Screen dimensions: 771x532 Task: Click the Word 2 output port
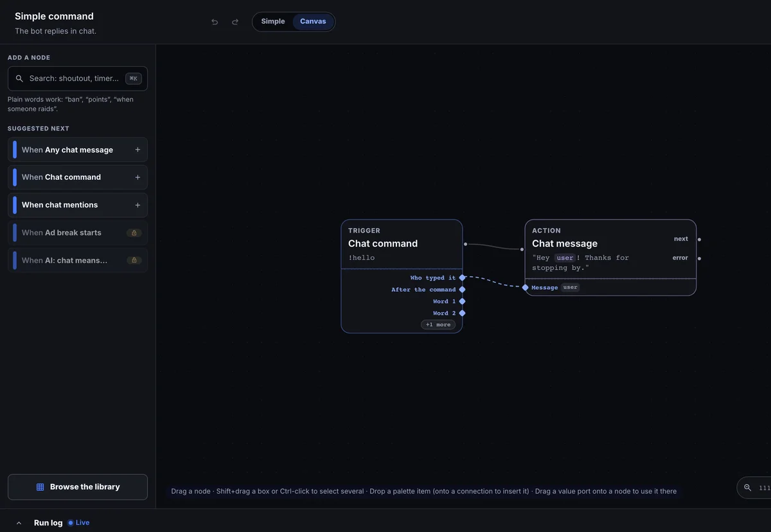click(462, 314)
